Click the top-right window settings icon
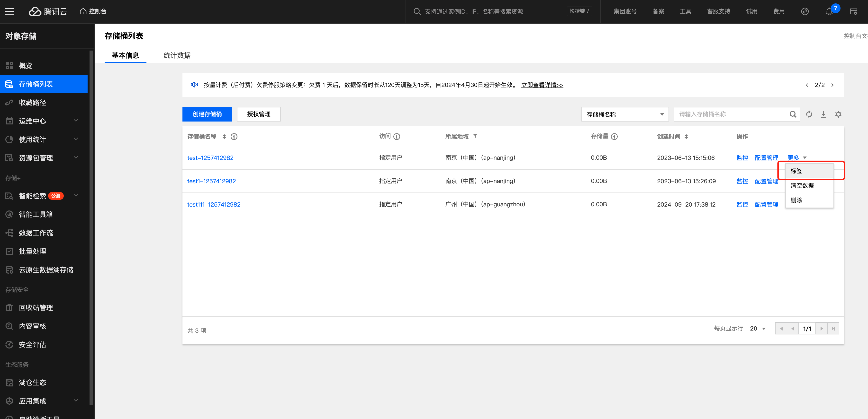The image size is (868, 419). click(853, 12)
